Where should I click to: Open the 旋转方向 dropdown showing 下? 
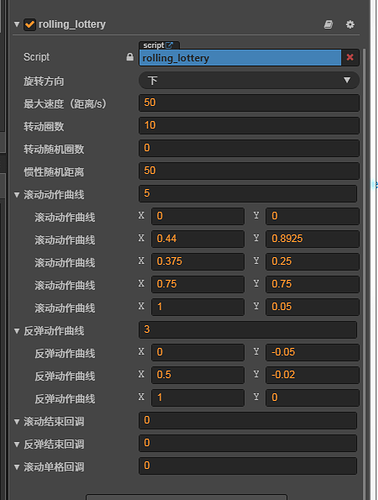point(249,80)
